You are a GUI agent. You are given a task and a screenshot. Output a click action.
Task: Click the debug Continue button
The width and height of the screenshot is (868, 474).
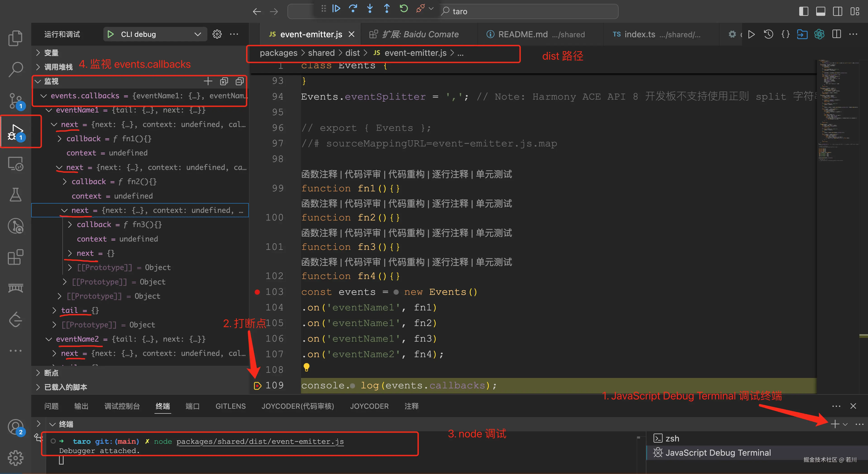[x=336, y=9]
